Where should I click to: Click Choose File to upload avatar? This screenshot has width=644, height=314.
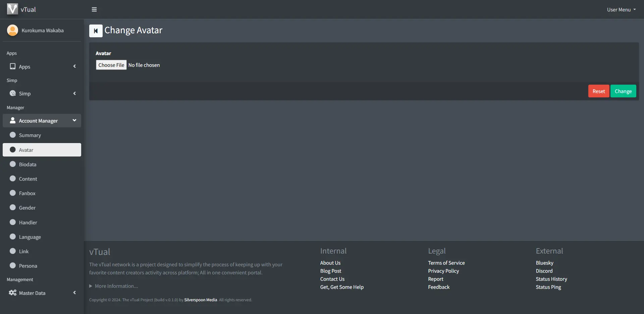click(x=111, y=65)
